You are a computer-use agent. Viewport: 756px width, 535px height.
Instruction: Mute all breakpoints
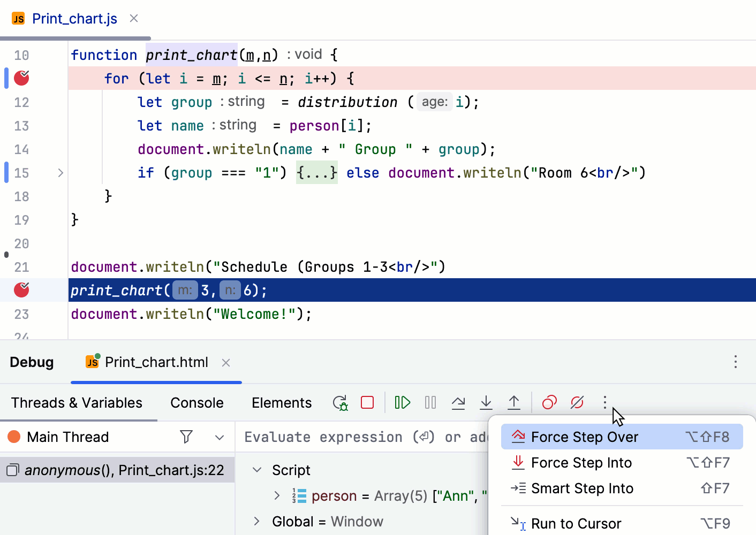point(577,402)
